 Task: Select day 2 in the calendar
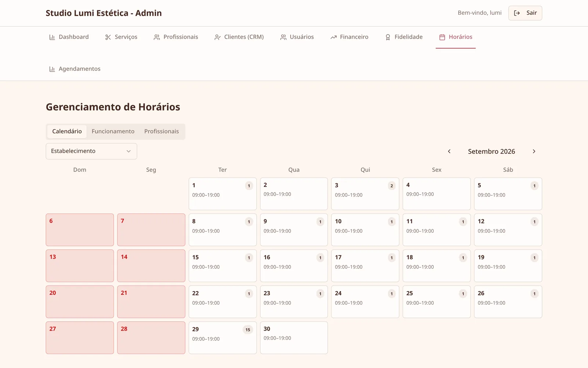pyautogui.click(x=294, y=194)
